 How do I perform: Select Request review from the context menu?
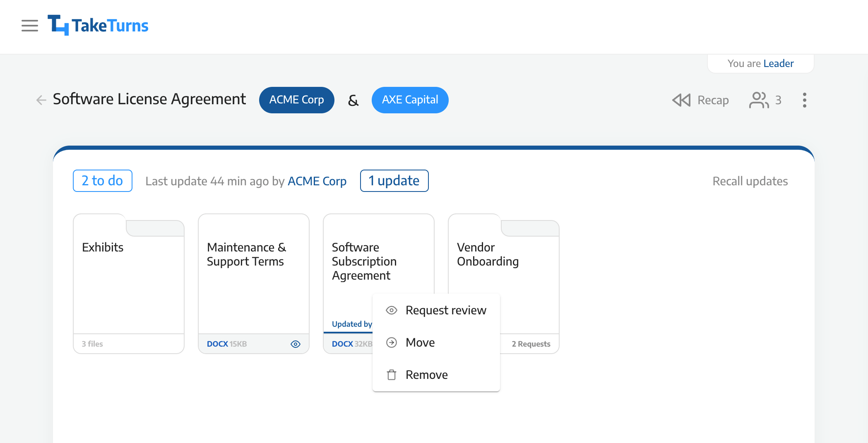click(436, 310)
